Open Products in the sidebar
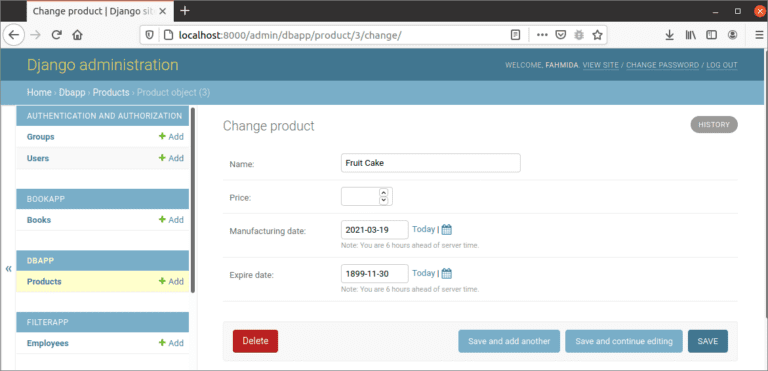Image resolution: width=768 pixels, height=371 pixels. coord(44,282)
